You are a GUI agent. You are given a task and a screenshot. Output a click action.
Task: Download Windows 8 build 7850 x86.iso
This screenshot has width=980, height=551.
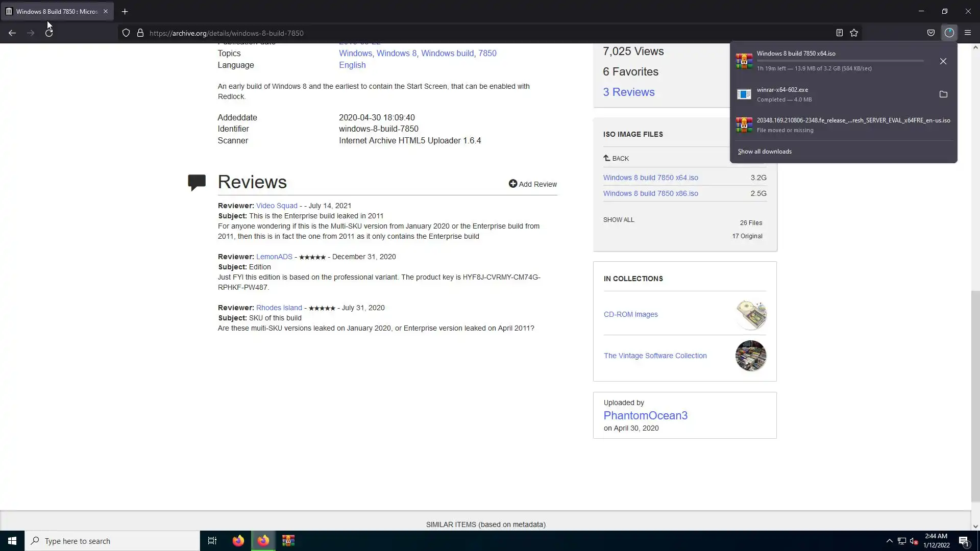[650, 193]
